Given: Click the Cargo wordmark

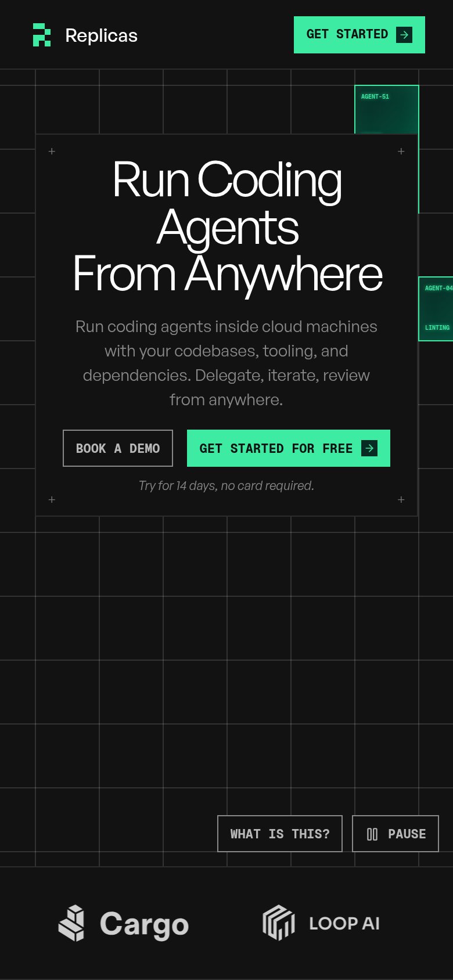Looking at the screenshot, I should [x=144, y=925].
